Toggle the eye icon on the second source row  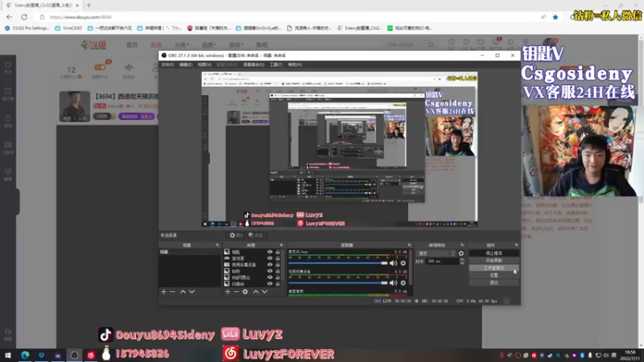click(x=270, y=258)
